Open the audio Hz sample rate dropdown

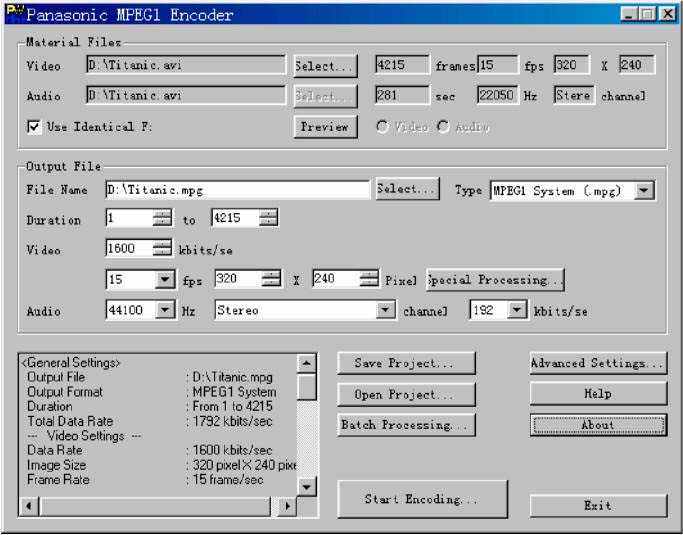coord(167,311)
